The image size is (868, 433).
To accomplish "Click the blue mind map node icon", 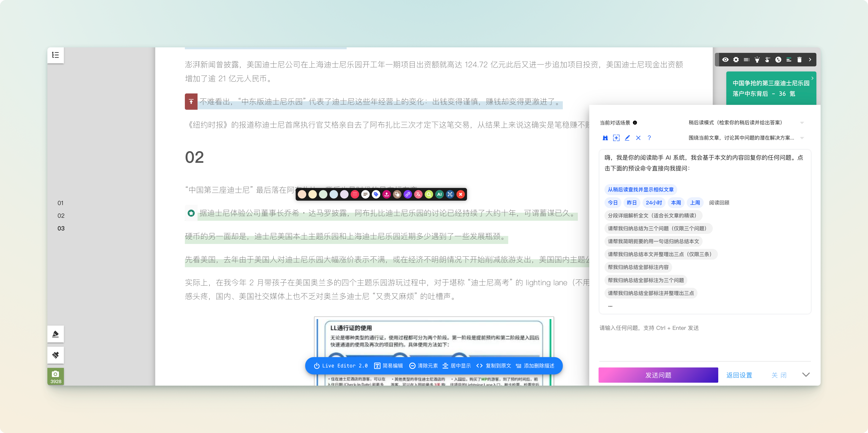I will 450,194.
